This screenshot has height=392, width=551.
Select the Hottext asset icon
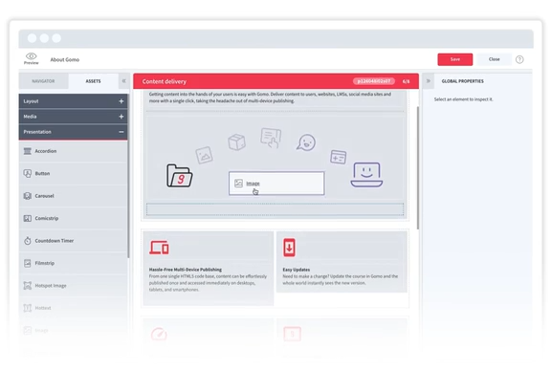[28, 308]
